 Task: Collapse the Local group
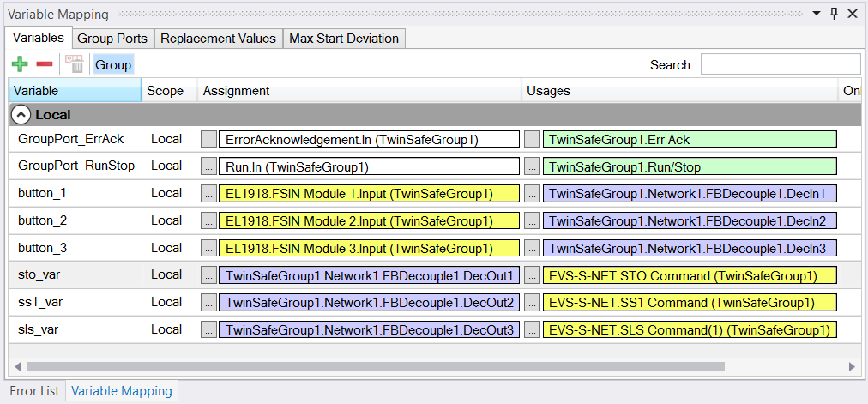21,115
